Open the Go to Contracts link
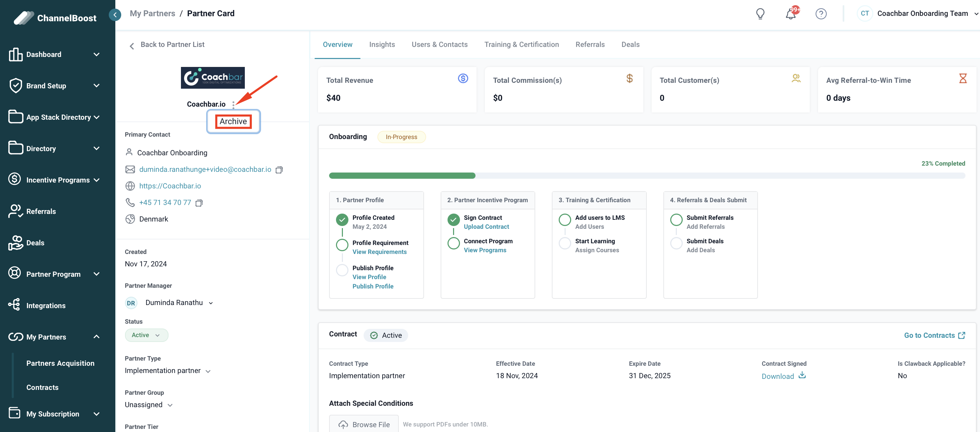 [x=934, y=335]
